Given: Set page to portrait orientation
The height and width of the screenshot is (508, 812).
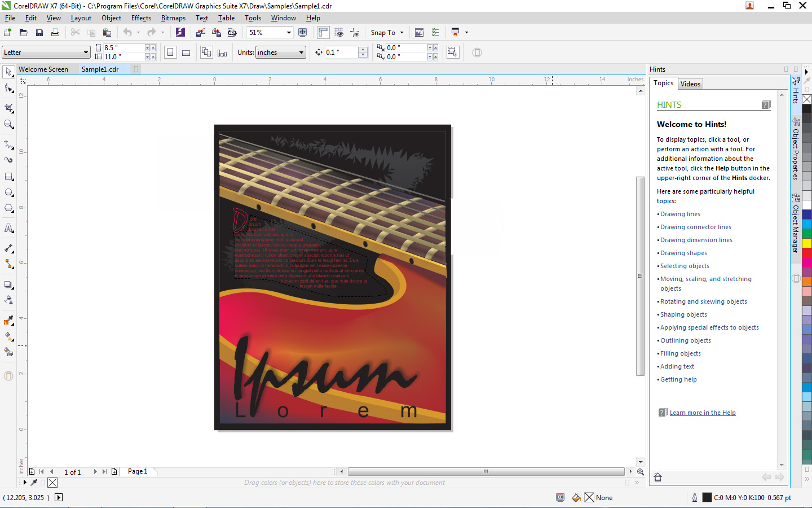Looking at the screenshot, I should [170, 52].
